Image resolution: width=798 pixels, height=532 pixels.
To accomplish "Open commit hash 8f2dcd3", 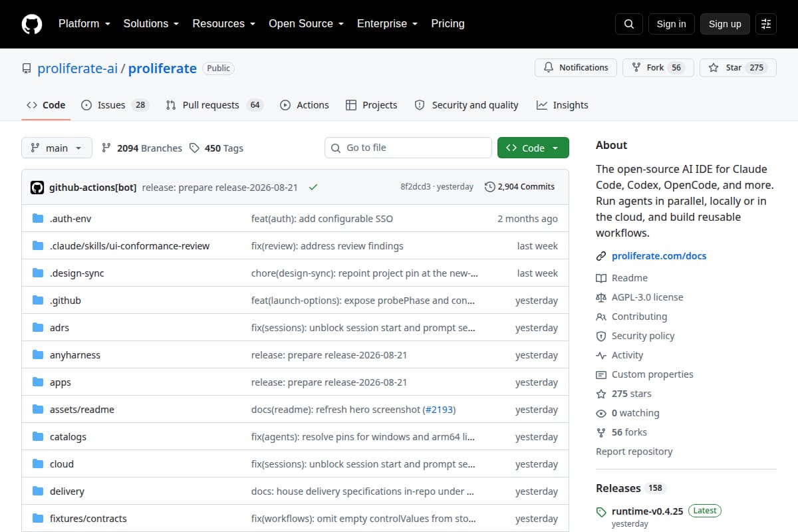I will [416, 187].
